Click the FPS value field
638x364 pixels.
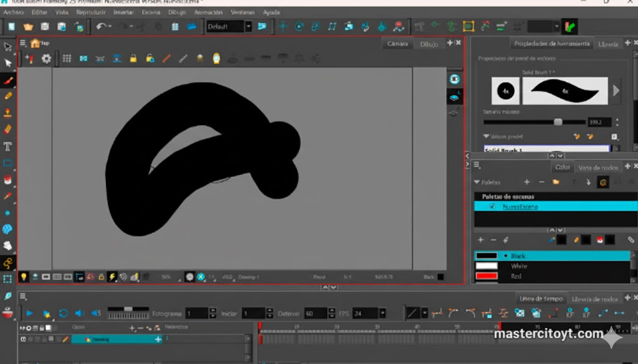coord(365,314)
